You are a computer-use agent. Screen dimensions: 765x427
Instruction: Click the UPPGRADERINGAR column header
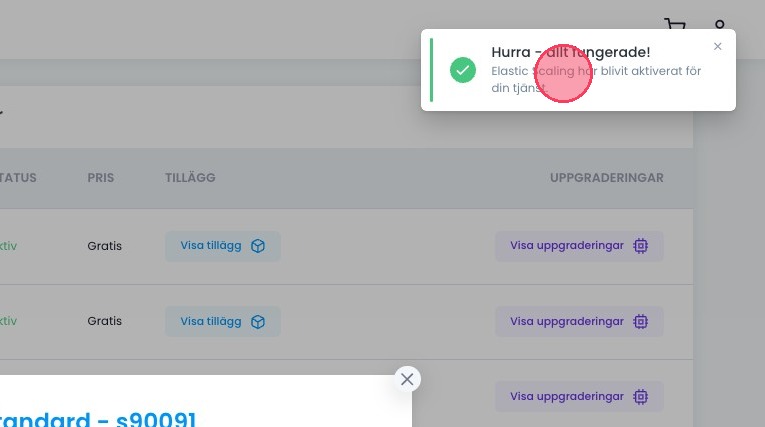point(606,178)
